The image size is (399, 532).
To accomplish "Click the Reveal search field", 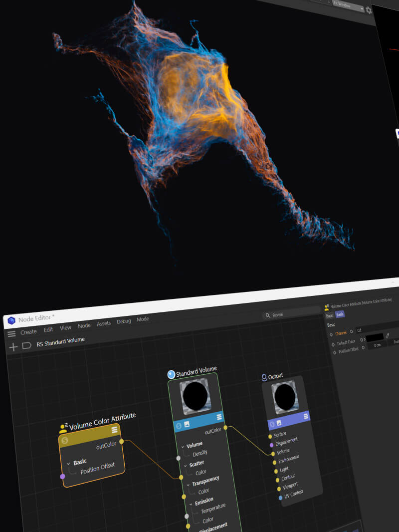I will [291, 313].
